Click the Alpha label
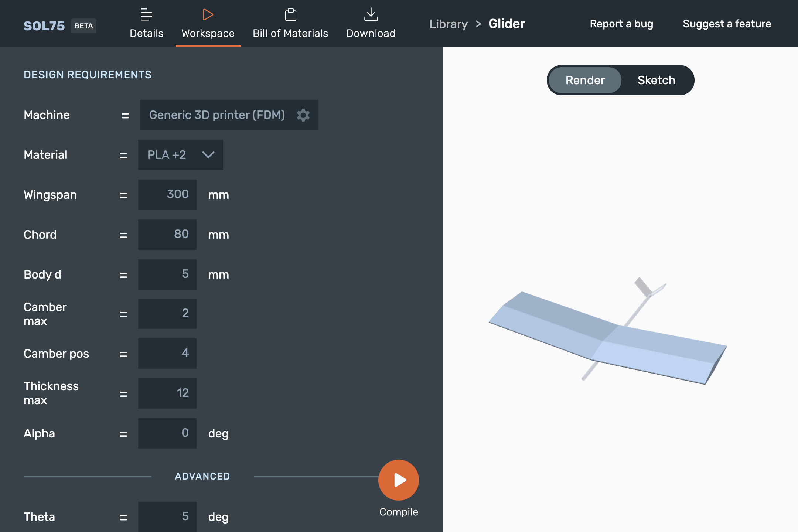The width and height of the screenshot is (798, 532). tap(39, 433)
